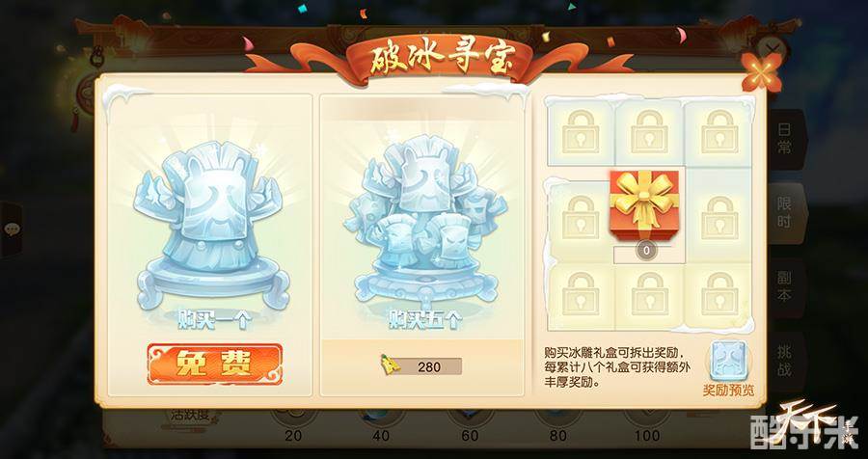868x459 pixels.
Task: Open the 挑战 side tab
Action: click(x=785, y=361)
